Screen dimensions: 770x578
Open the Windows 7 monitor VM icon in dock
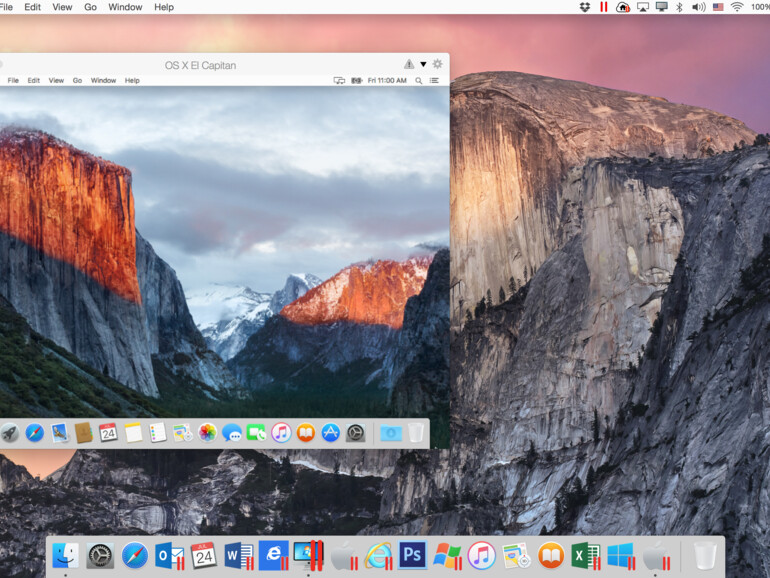[308, 555]
